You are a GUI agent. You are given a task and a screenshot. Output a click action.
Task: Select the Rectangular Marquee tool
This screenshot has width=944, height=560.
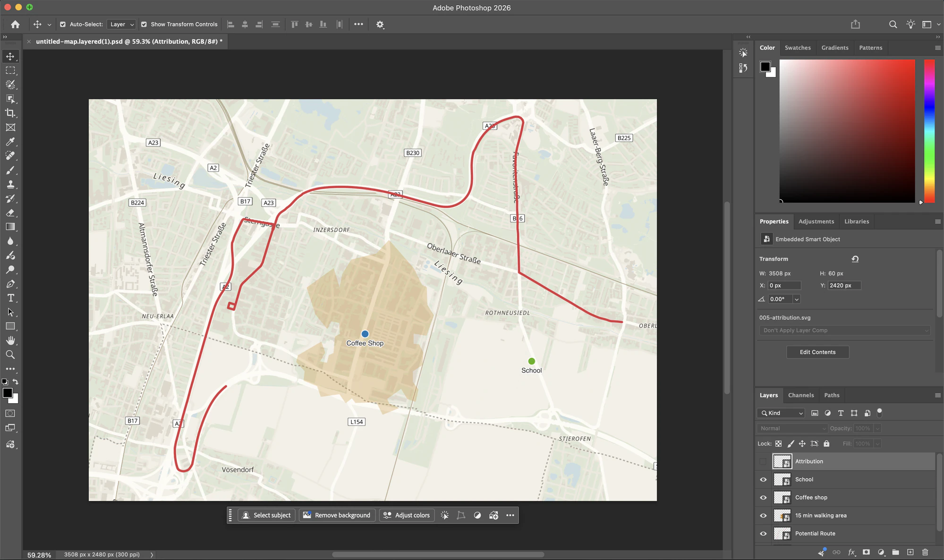point(10,70)
